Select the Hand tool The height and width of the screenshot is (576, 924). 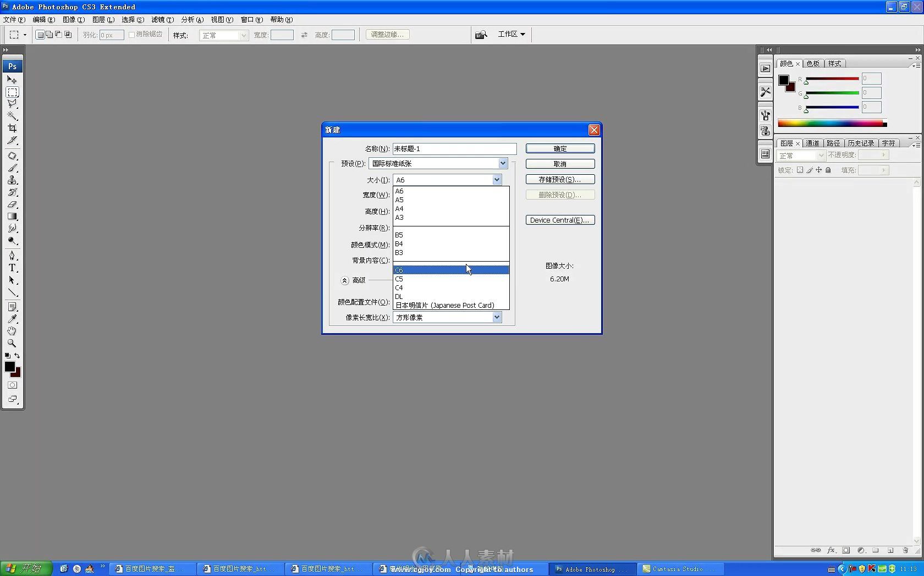click(12, 331)
